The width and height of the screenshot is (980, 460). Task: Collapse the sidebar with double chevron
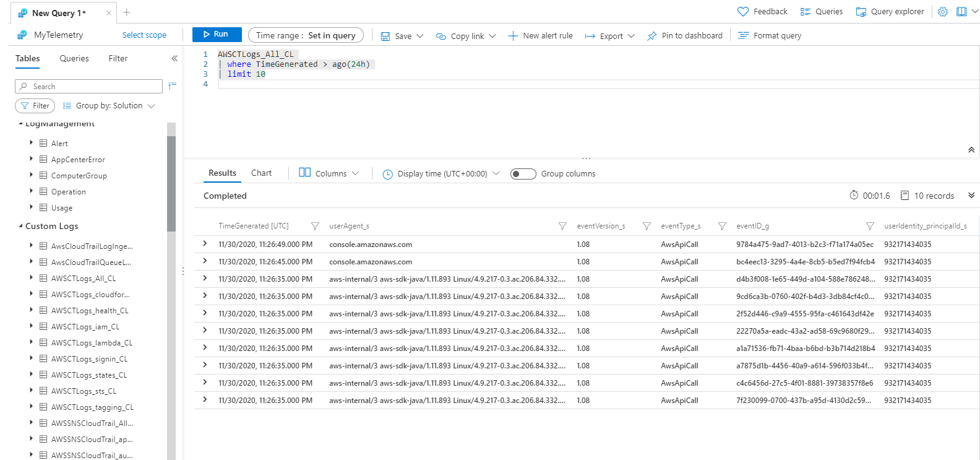click(174, 58)
